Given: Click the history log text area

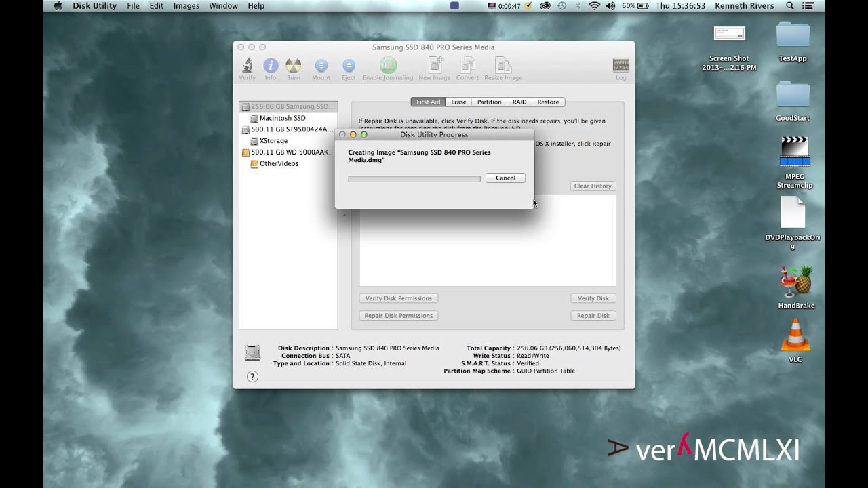Looking at the screenshot, I should coord(488,241).
